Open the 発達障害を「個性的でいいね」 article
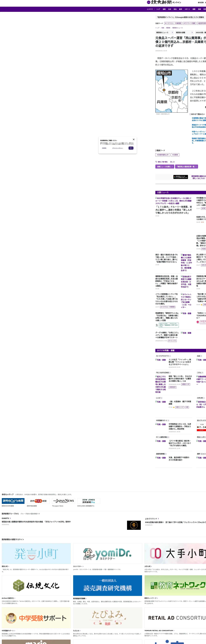 167,317
